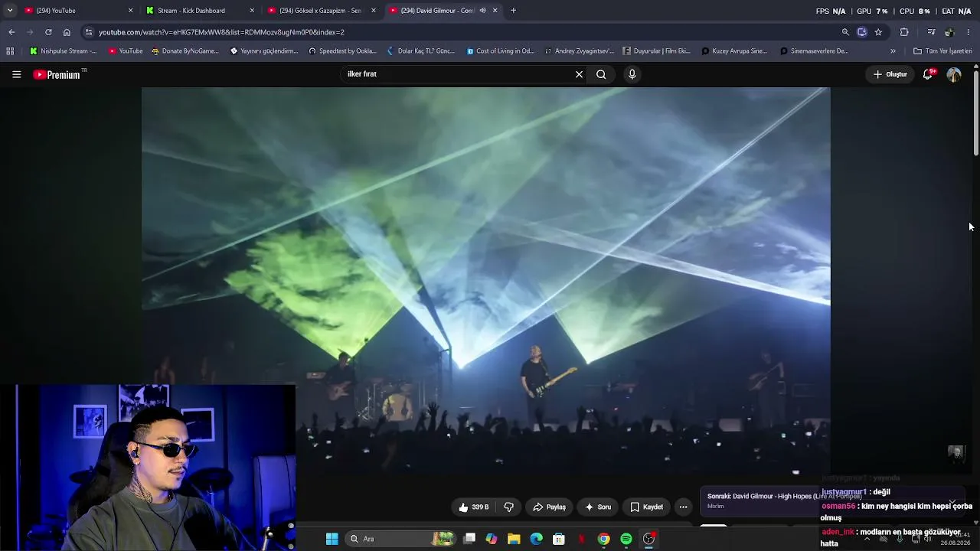Open File Explorer from the taskbar

[x=514, y=539]
